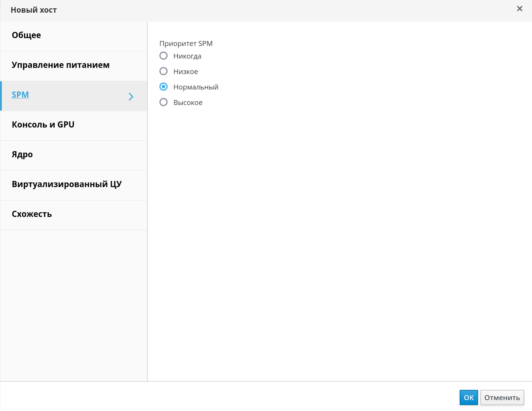Select the Нормальный radio button circle
532x411 pixels.
163,87
